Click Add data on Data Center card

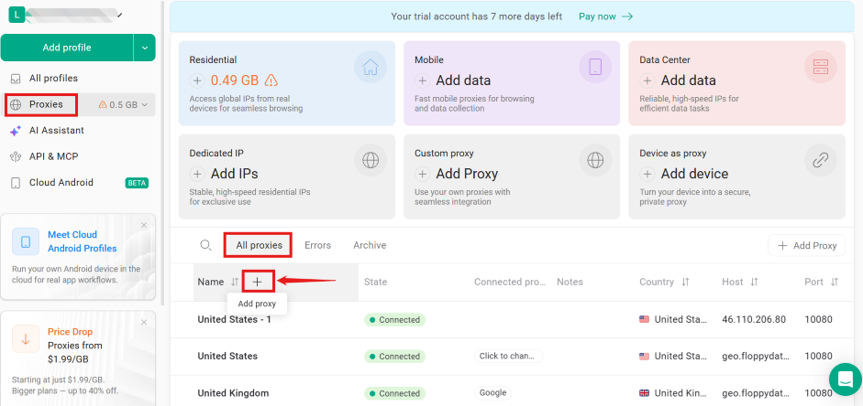click(x=688, y=81)
